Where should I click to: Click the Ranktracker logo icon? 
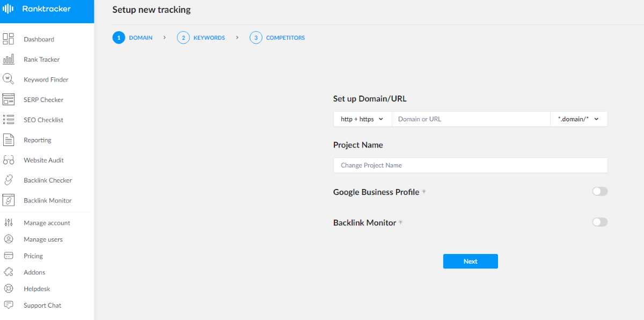tap(9, 9)
